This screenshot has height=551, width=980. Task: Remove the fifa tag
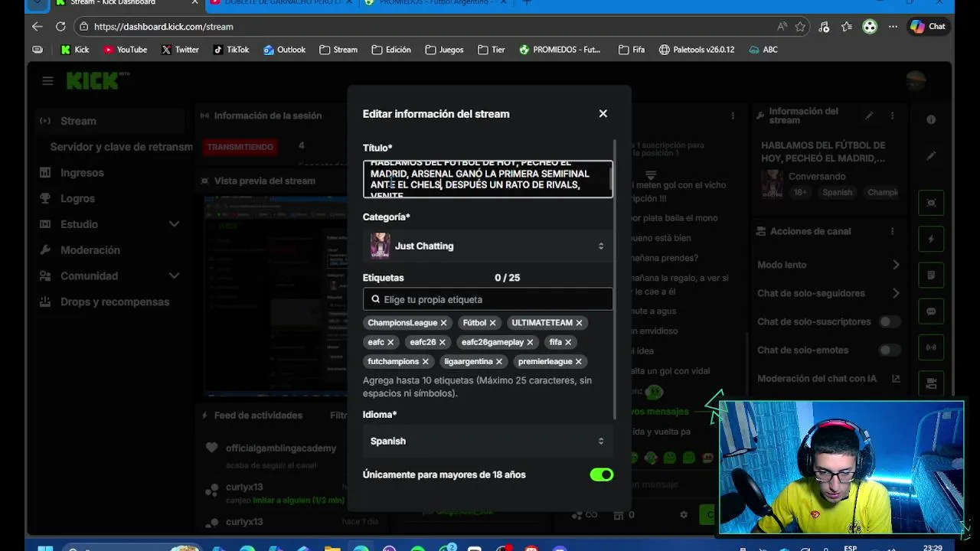click(x=568, y=342)
